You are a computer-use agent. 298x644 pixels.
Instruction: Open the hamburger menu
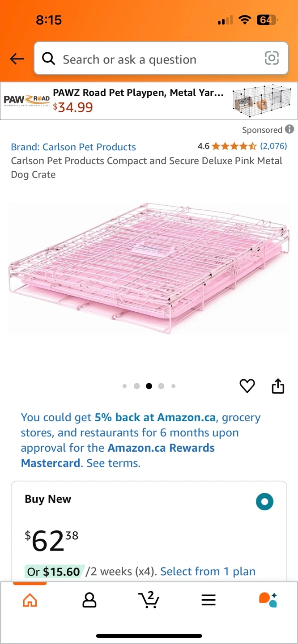click(x=209, y=600)
